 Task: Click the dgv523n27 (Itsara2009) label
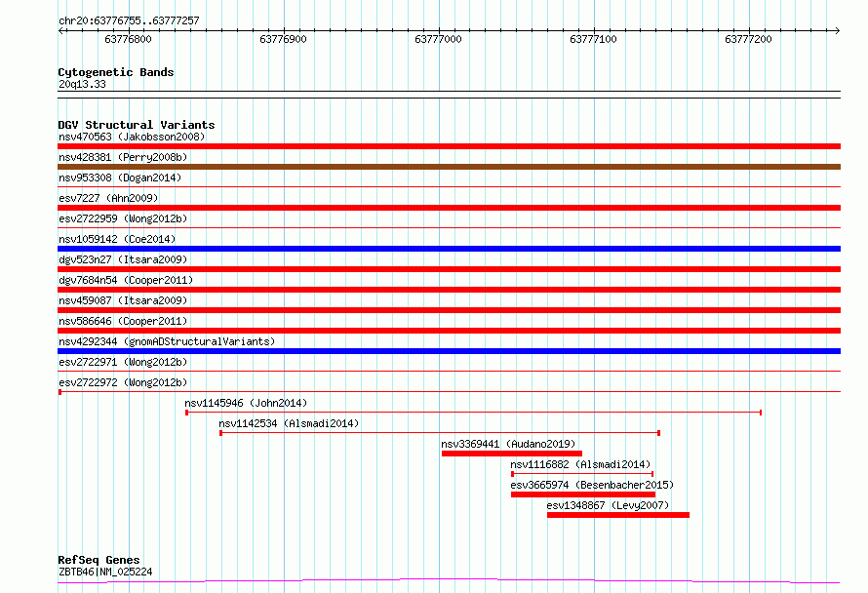click(x=123, y=259)
